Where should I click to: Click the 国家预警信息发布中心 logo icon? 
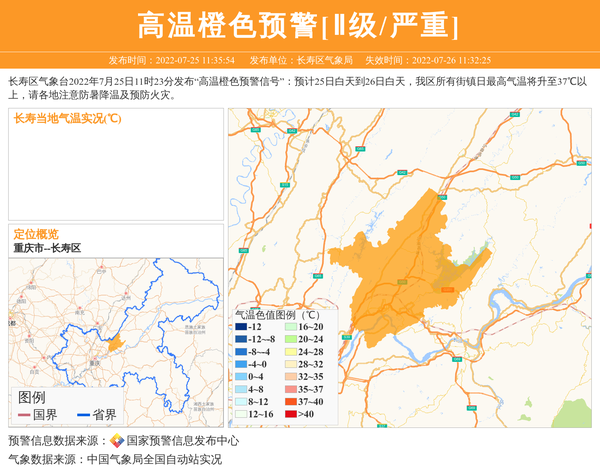click(117, 441)
